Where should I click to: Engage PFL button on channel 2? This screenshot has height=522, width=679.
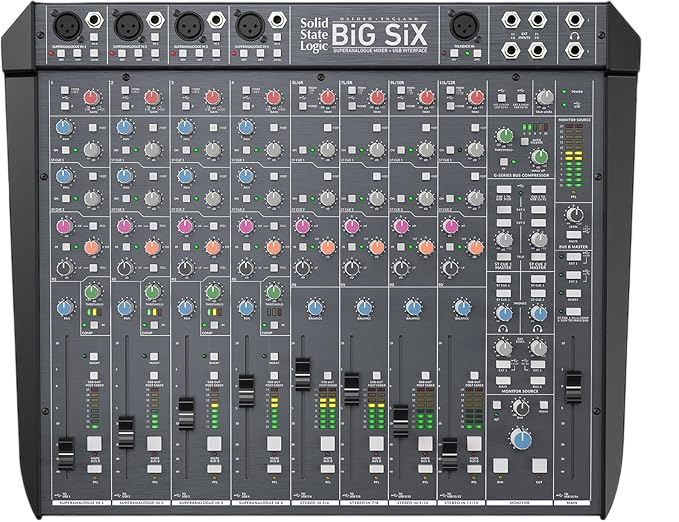tap(154, 469)
